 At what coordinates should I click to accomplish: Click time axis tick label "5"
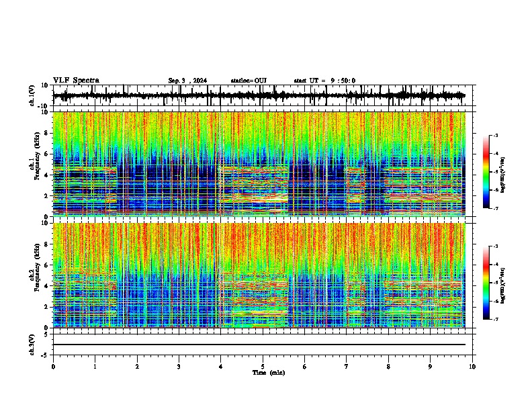click(x=263, y=367)
